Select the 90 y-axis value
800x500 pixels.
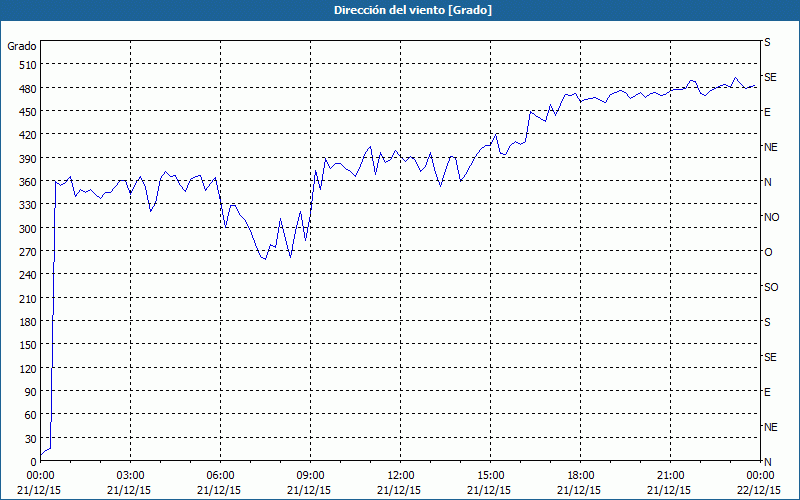pos(31,392)
